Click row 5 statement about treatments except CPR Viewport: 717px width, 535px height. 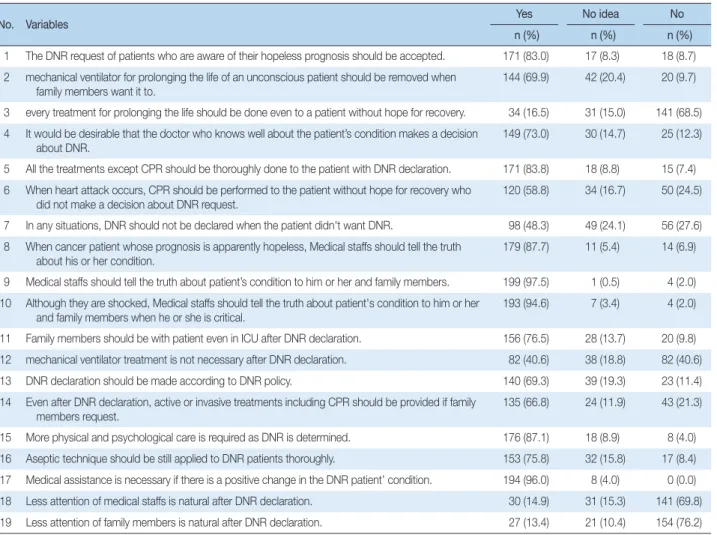pyautogui.click(x=238, y=169)
